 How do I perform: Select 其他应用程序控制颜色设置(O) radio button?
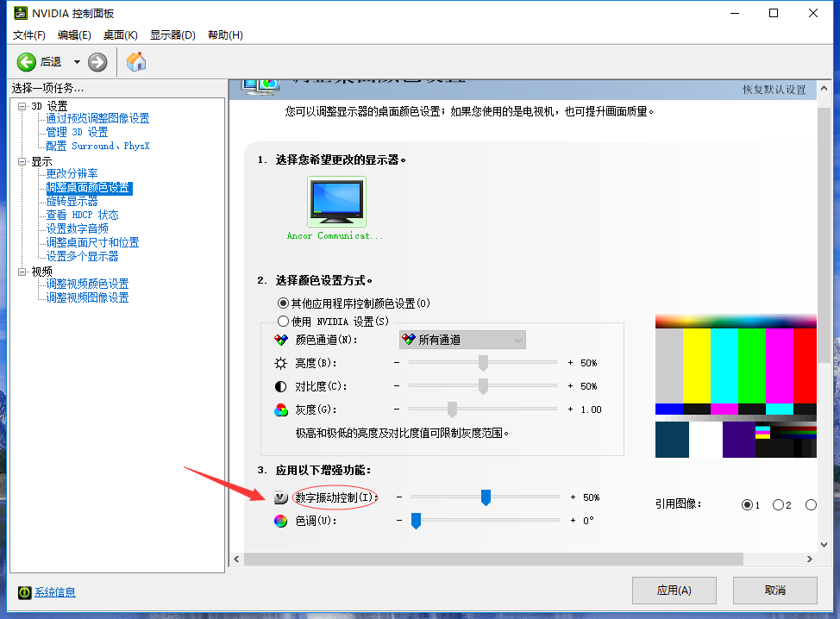click(x=284, y=303)
